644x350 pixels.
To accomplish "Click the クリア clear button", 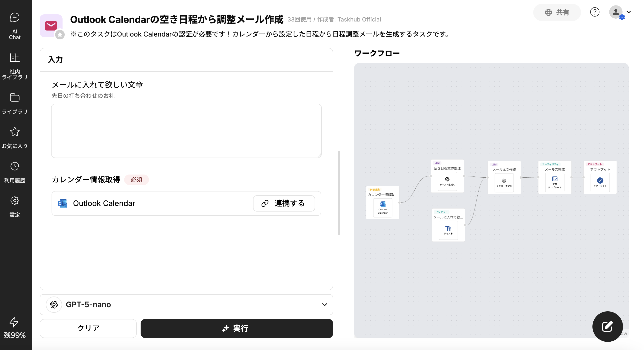I will coord(88,328).
